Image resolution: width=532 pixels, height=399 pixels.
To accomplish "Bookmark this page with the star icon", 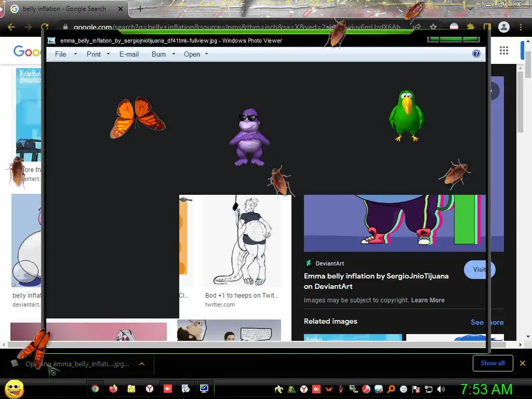I will pyautogui.click(x=433, y=27).
